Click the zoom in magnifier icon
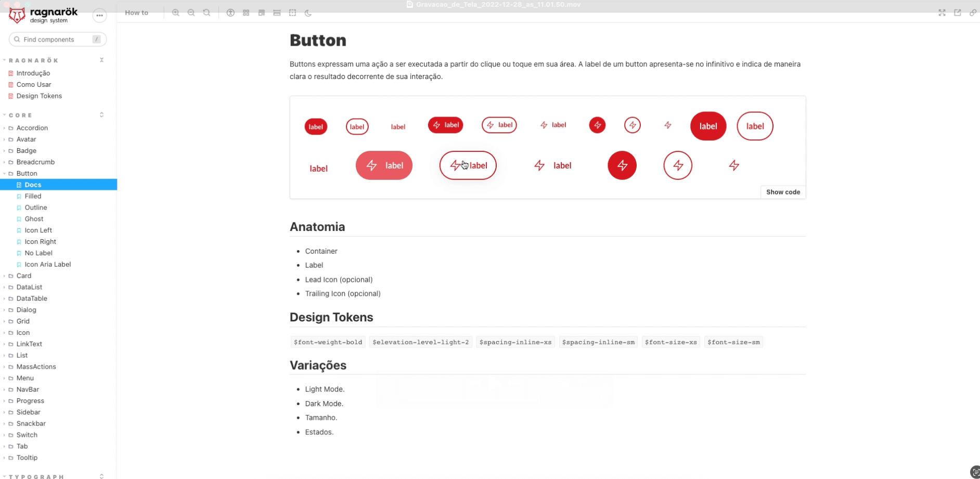980x479 pixels. tap(176, 13)
